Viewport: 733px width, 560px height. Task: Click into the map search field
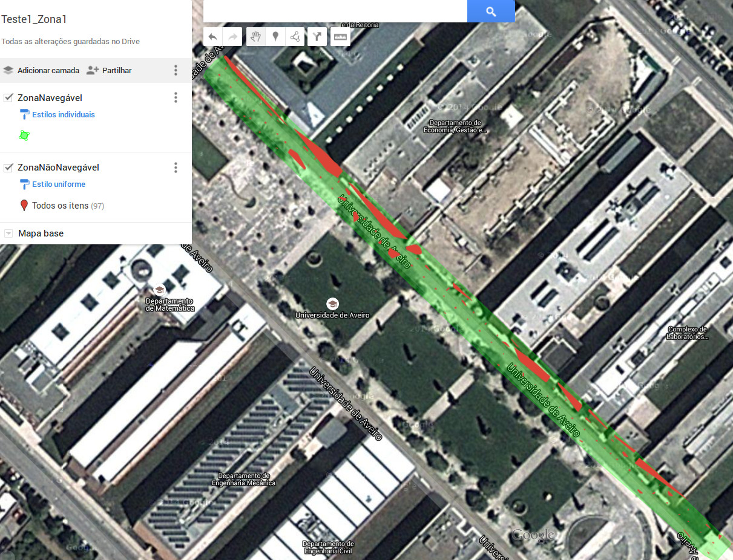pos(335,11)
